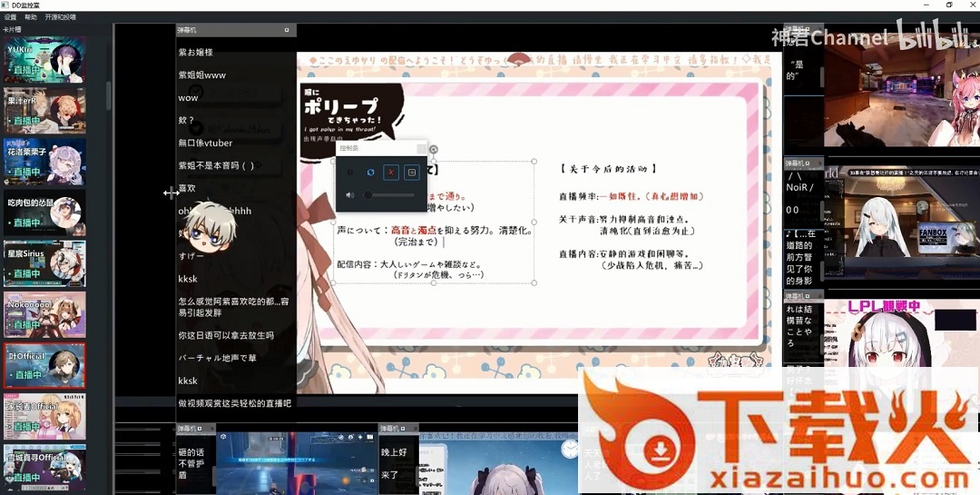Click the bottom silver-haired girl stream video
Image resolution: width=980 pixels, height=495 pixels.
pos(500,463)
